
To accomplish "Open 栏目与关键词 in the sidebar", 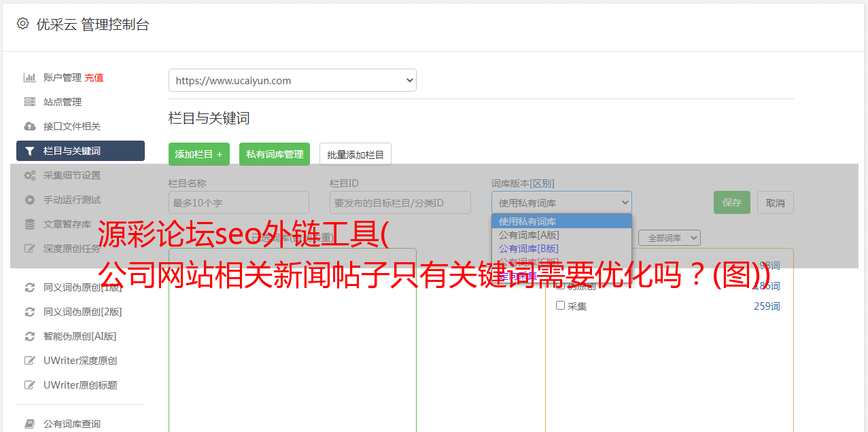I will (x=80, y=151).
